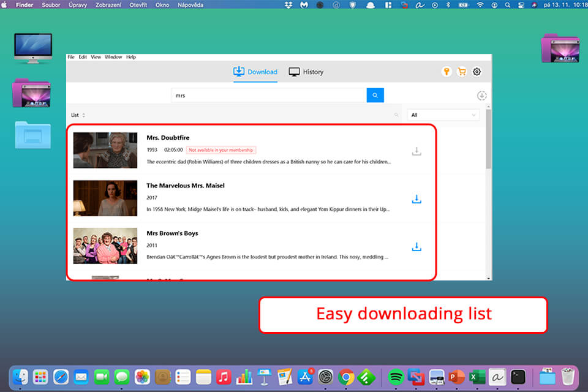
Task: Open the Edit menu of the downloader
Action: point(83,57)
